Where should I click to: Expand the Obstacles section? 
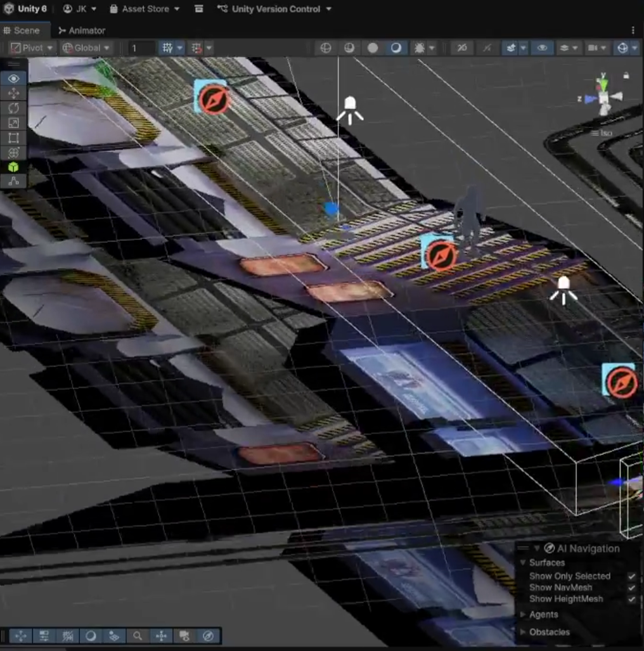[549, 632]
